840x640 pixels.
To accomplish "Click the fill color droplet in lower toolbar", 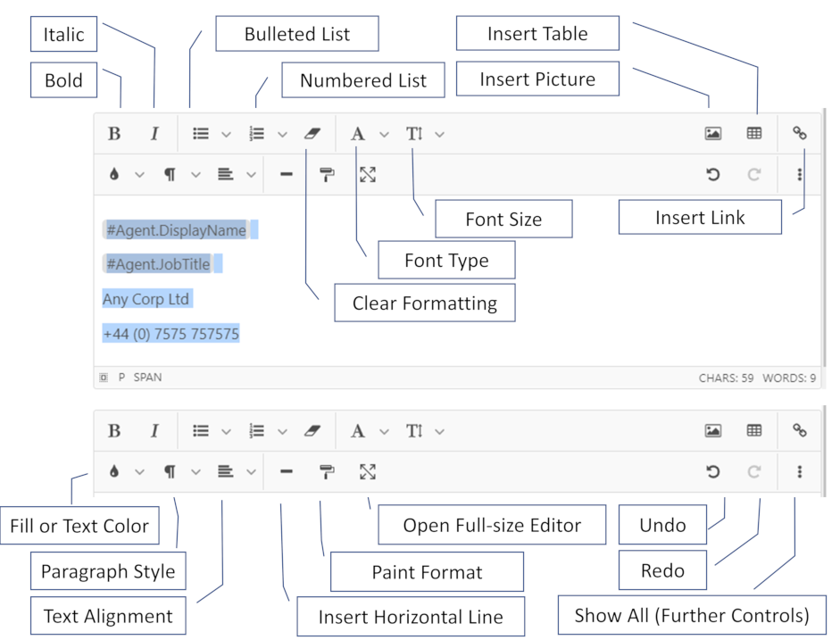I will click(x=114, y=471).
